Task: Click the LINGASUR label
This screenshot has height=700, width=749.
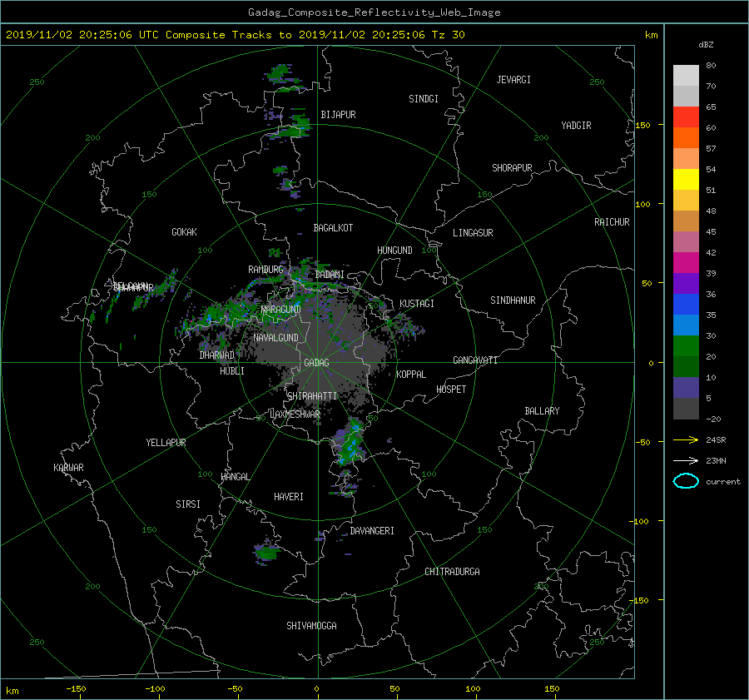Action: pyautogui.click(x=473, y=233)
